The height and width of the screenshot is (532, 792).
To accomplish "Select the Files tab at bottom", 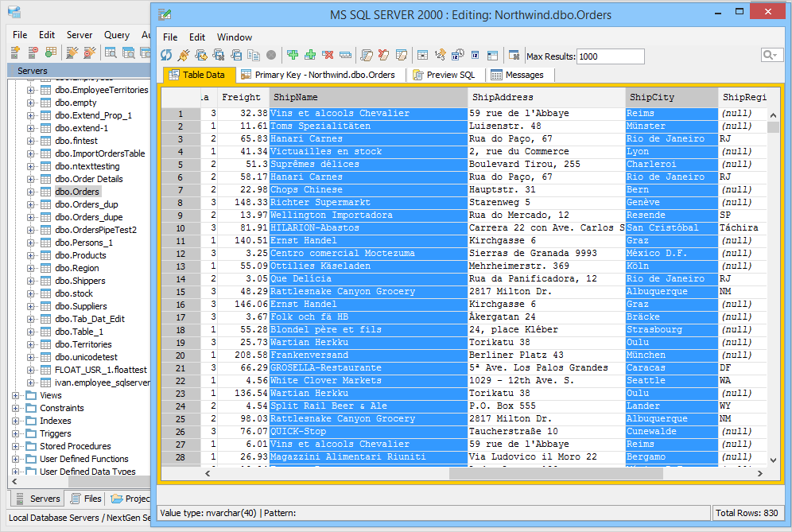I will pyautogui.click(x=86, y=499).
